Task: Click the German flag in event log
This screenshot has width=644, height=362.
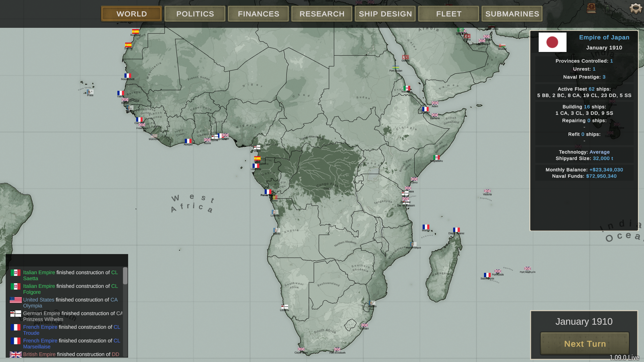Action: click(15, 314)
